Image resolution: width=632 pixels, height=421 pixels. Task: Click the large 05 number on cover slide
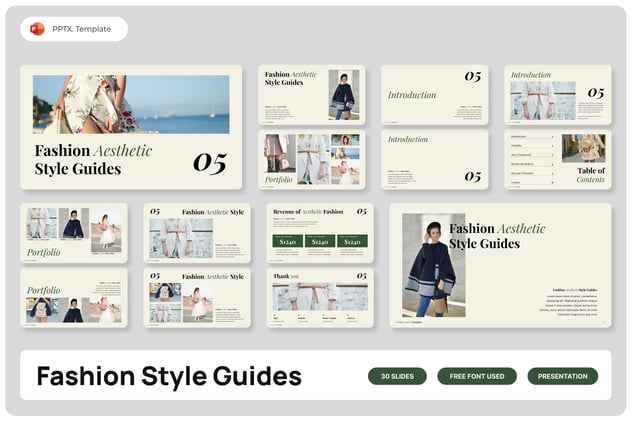click(x=209, y=162)
